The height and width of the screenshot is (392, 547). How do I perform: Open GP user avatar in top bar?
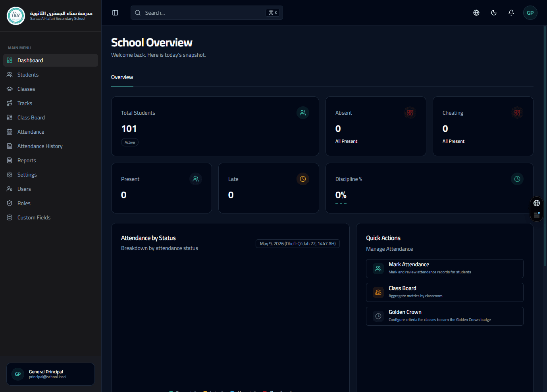click(x=530, y=13)
